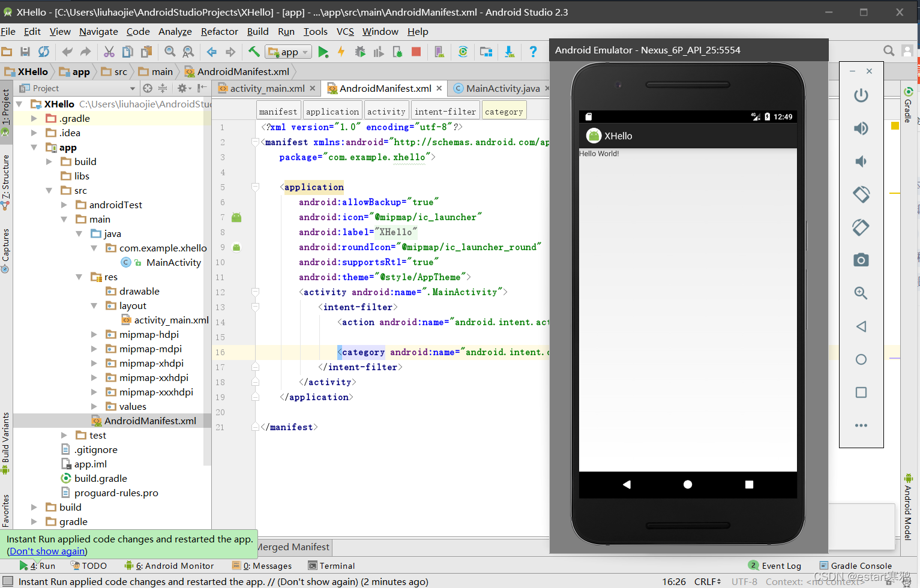Expand the .gradle folder

coord(34,119)
